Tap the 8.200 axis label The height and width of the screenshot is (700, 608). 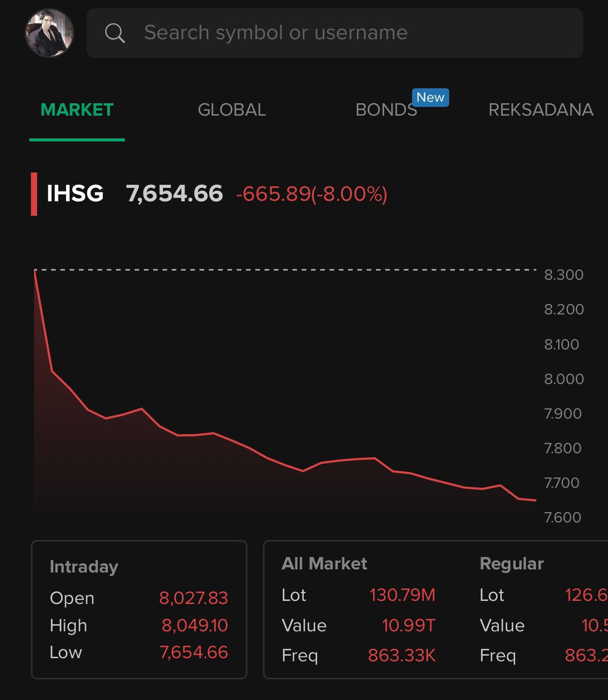tap(564, 309)
